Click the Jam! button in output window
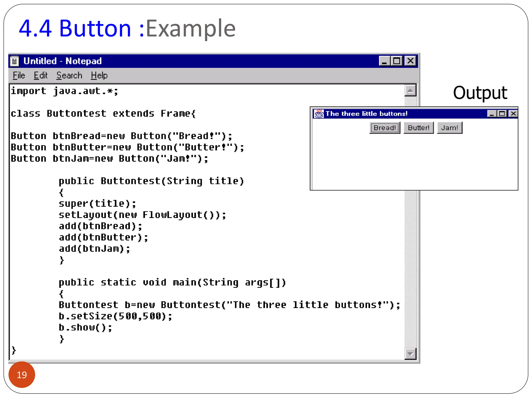The width and height of the screenshot is (532, 399). [x=450, y=128]
